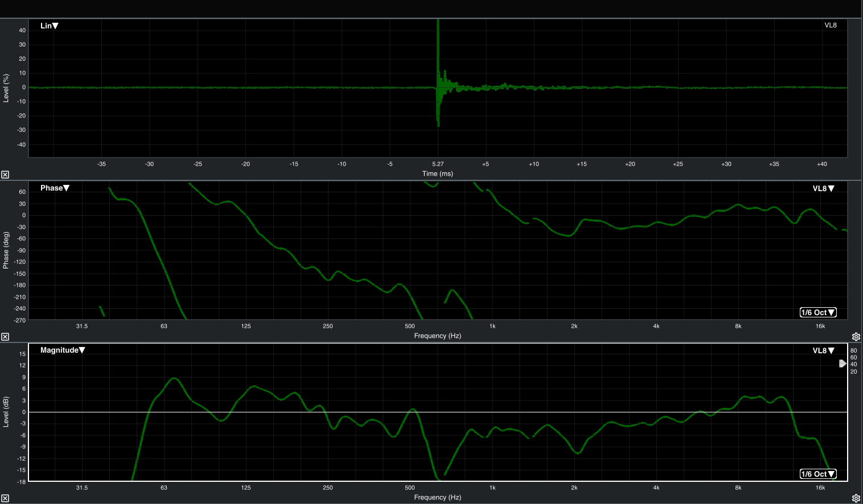The height and width of the screenshot is (504, 863).
Task: Close the Phase graph pane
Action: pos(5,337)
